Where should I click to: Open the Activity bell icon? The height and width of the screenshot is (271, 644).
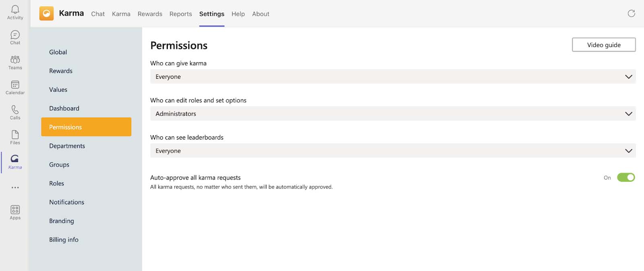pyautogui.click(x=15, y=12)
